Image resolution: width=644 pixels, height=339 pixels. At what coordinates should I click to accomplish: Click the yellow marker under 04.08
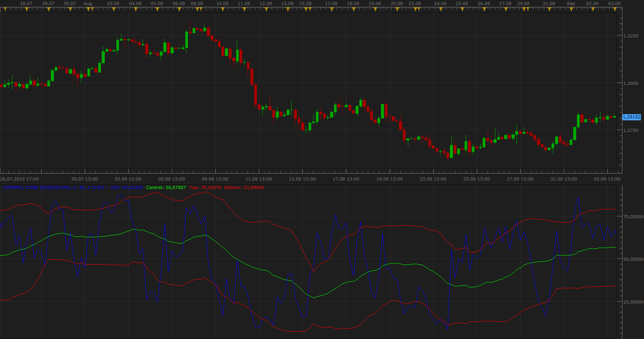[x=136, y=9]
